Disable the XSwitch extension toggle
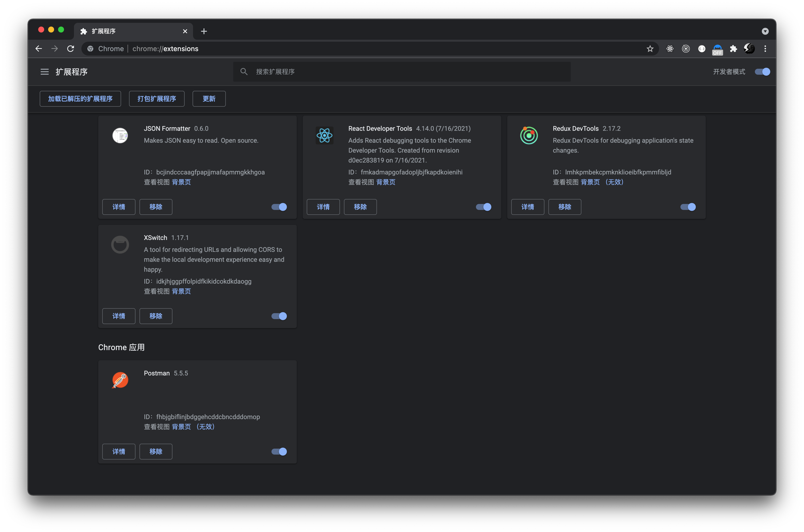The image size is (804, 532). [279, 316]
